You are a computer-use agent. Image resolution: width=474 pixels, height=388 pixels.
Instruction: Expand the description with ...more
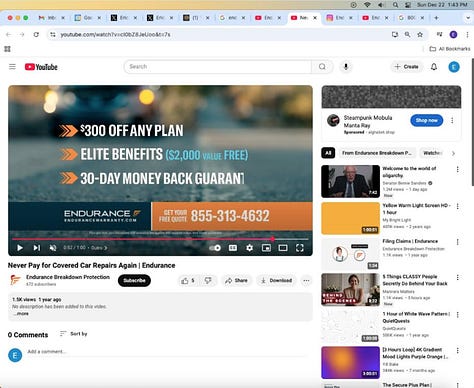click(x=21, y=314)
